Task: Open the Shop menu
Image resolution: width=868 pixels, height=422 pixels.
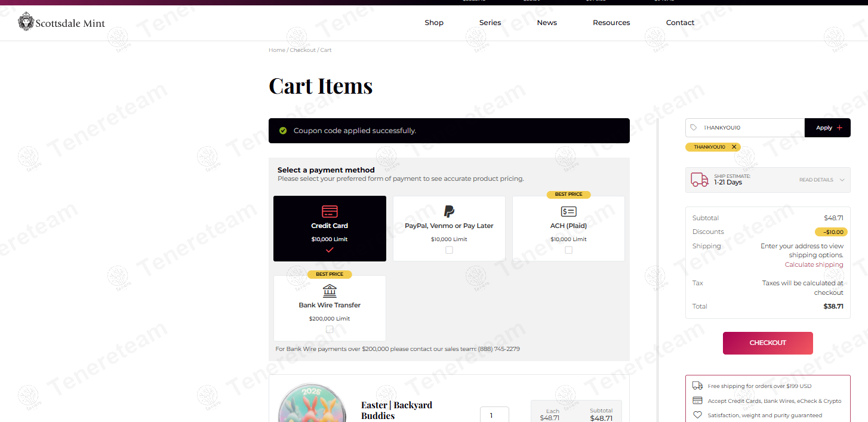Action: (434, 23)
